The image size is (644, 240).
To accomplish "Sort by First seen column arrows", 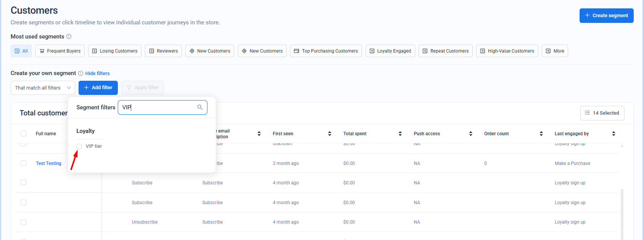I will [329, 134].
